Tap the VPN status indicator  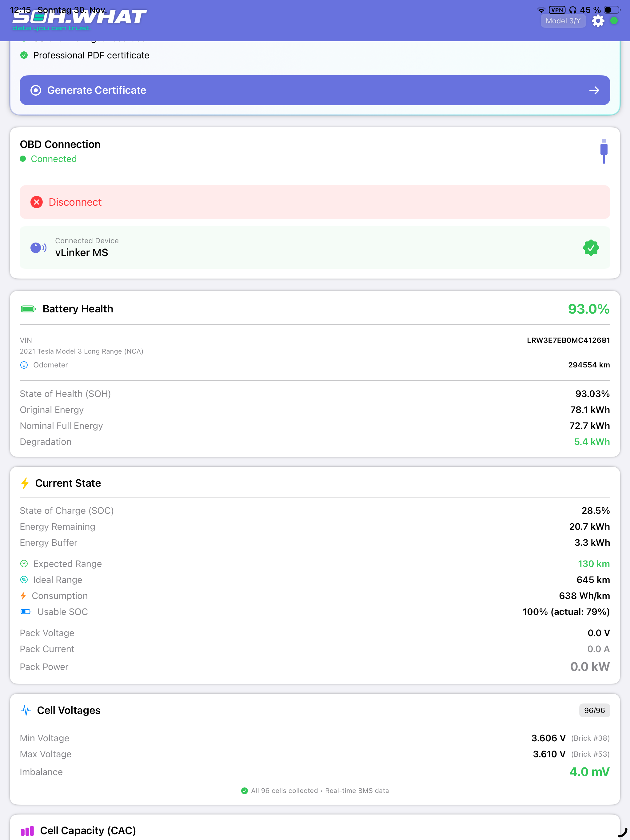click(x=557, y=10)
